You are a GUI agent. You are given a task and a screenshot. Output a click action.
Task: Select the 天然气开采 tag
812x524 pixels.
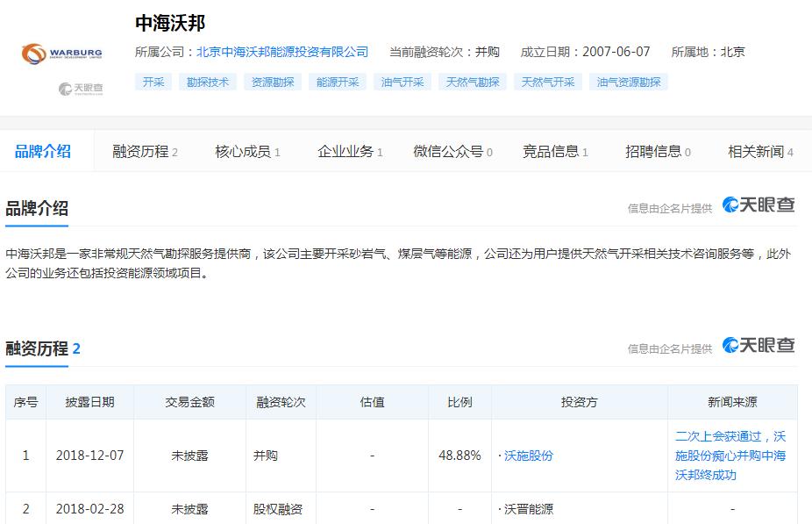(548, 82)
